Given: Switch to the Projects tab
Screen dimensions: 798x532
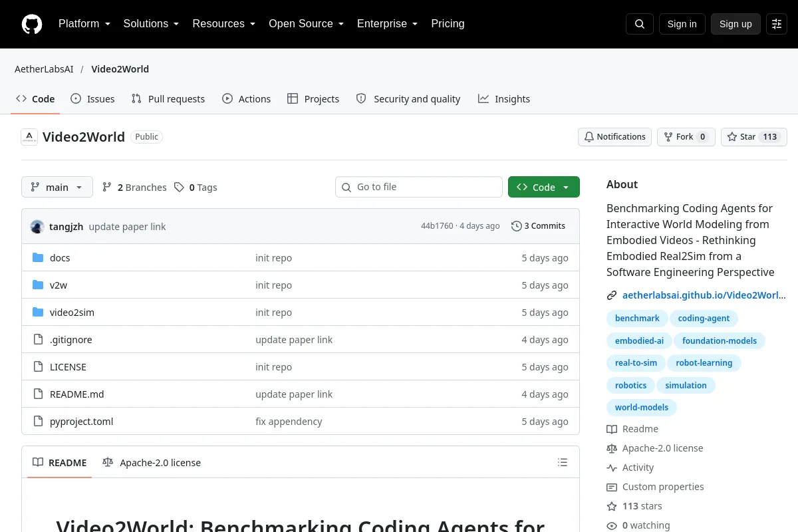Looking at the screenshot, I should (313, 98).
